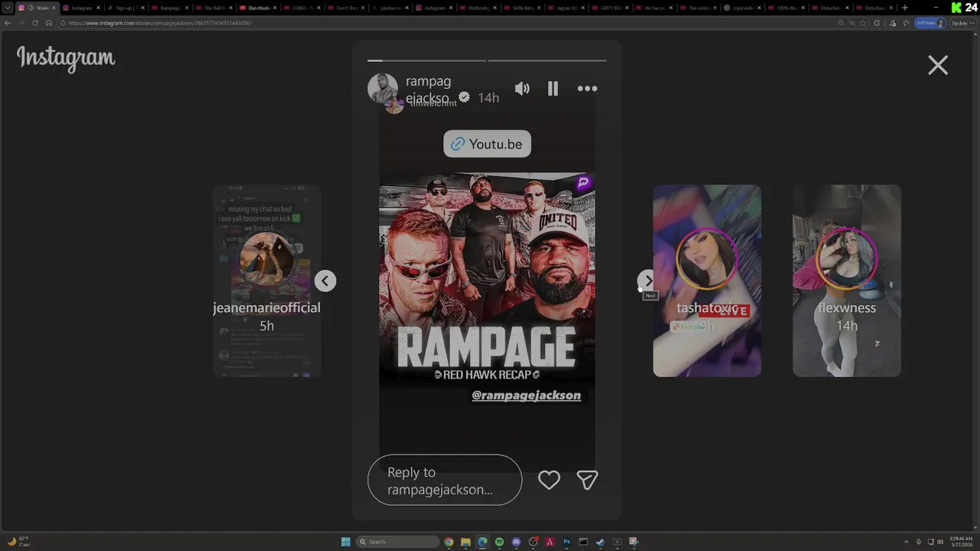Close the Instagram story viewer
The width and height of the screenshot is (980, 551).
point(938,65)
